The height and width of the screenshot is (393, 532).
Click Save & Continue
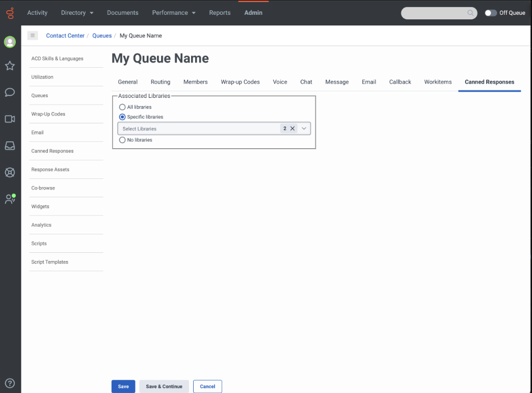click(164, 386)
